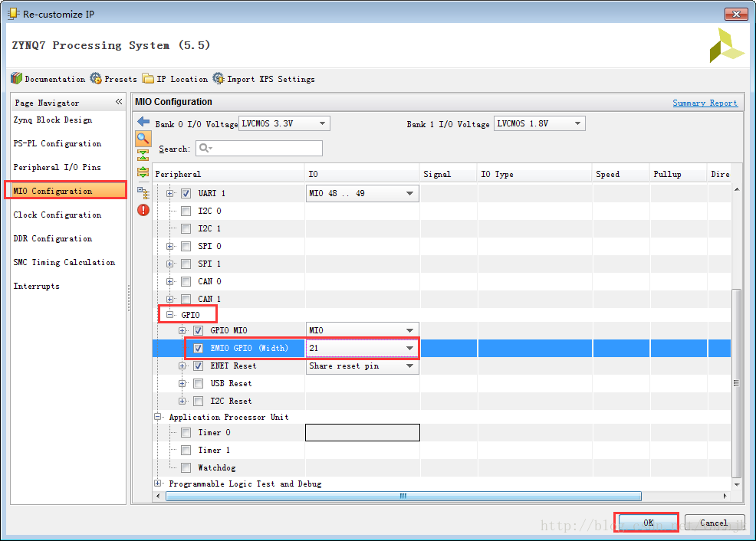Collapse the Application Processor Unit node

pos(158,417)
